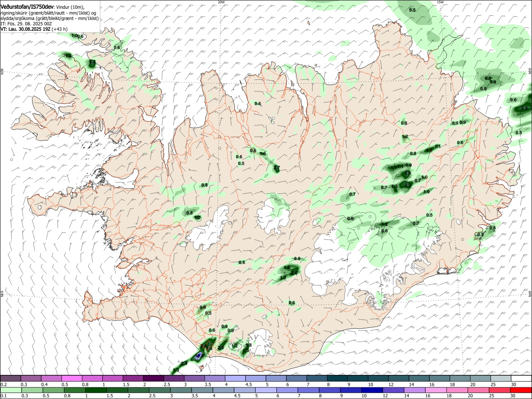Viewport: 532px width, 399px height.
Task: Click the palest green first swatch in lower legend
Action: 10,390
